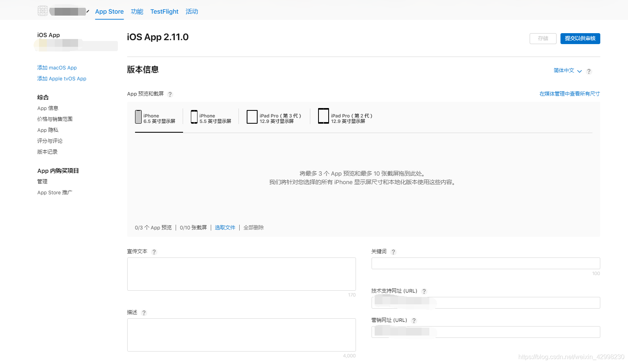628x364 pixels.
Task: Click 全部删除 delete all
Action: (254, 227)
